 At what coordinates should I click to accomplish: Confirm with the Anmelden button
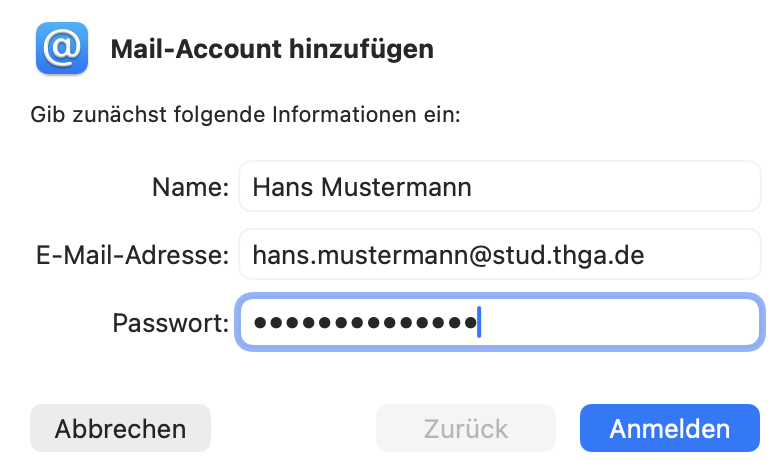669,429
